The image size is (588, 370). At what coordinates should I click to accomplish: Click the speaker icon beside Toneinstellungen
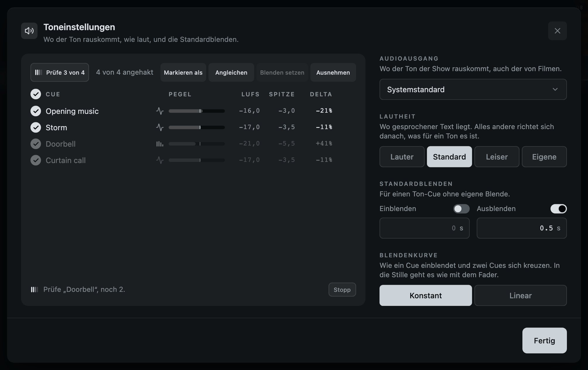click(x=29, y=31)
